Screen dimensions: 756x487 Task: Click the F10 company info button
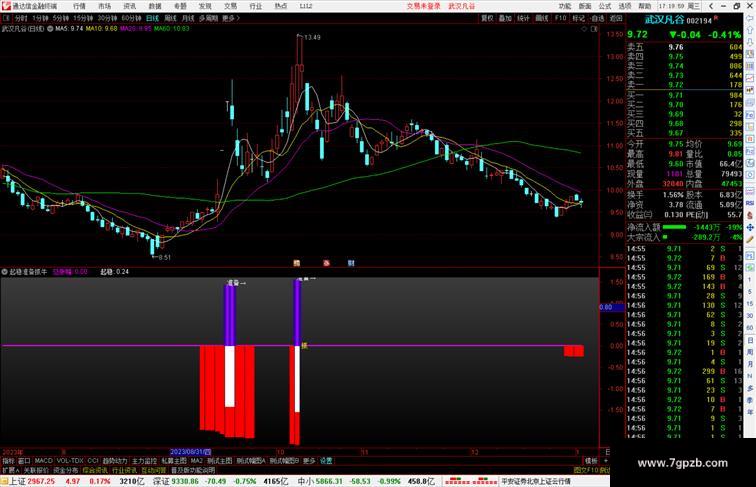pos(560,18)
